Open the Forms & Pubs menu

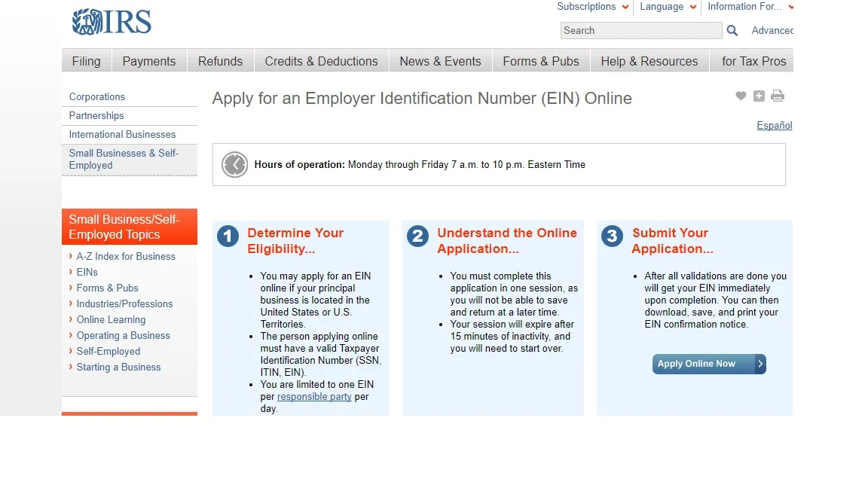pyautogui.click(x=541, y=61)
